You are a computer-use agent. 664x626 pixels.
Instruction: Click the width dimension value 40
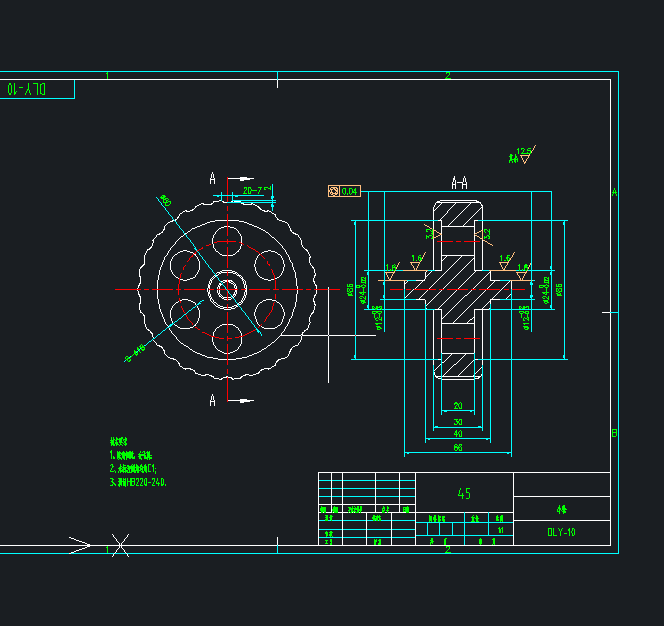[458, 434]
